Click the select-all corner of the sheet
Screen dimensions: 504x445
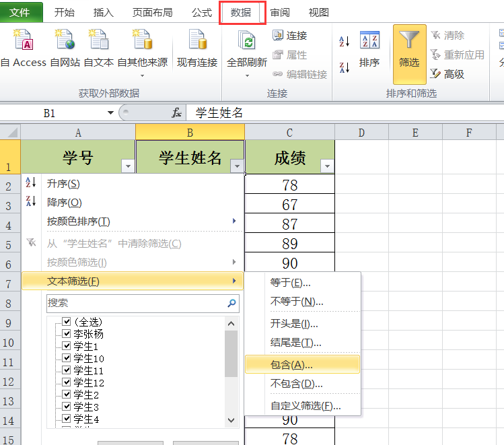click(x=10, y=132)
